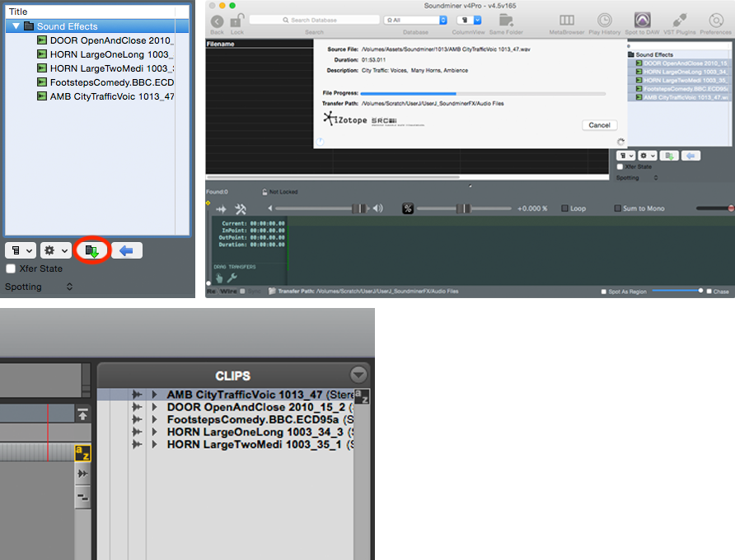Click the transfer-to-DAW green arrow button circled in red
Screen dimensions: 735x560
point(92,250)
